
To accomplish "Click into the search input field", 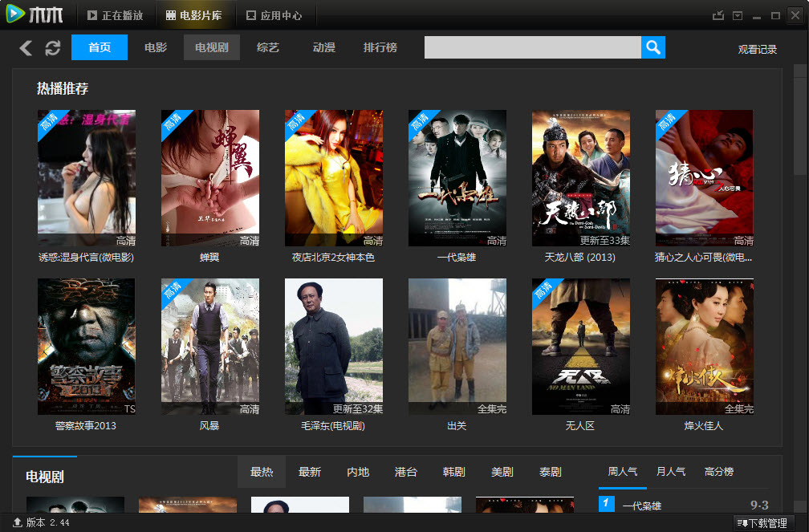I will [532, 47].
